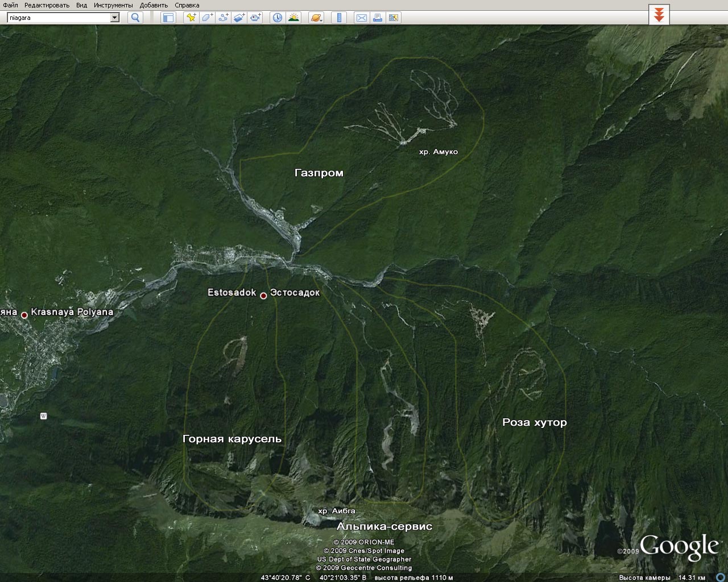Add a path with the toolbar icon

point(223,18)
